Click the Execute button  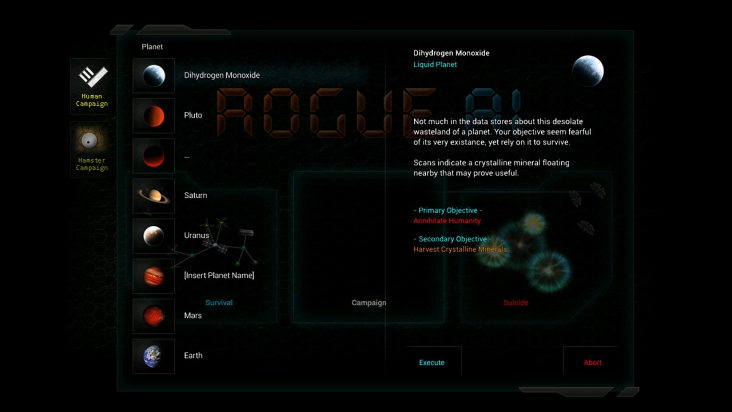(x=432, y=363)
